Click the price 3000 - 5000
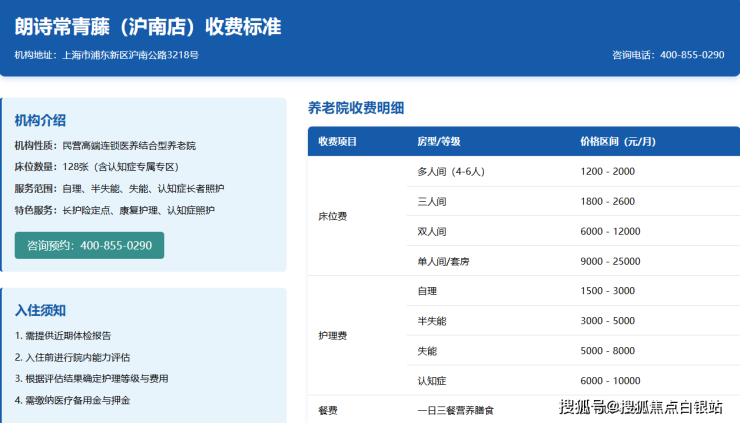The width and height of the screenshot is (740, 423). [607, 321]
